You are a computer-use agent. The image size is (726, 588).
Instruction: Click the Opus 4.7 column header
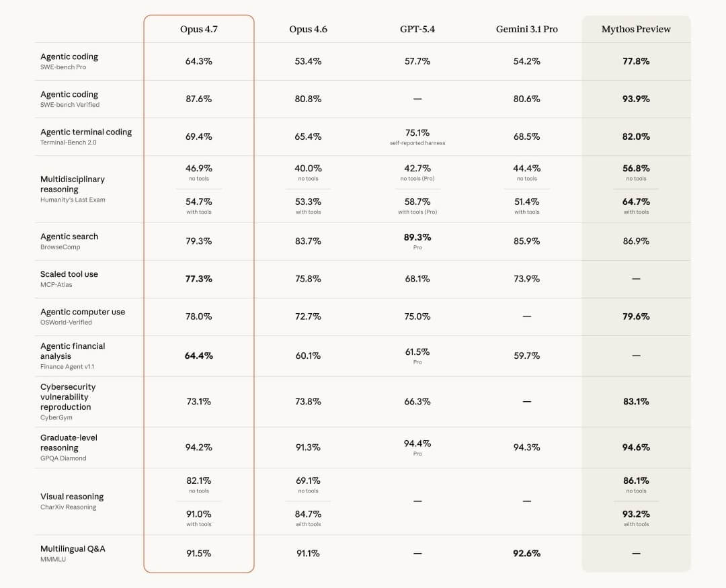click(x=199, y=30)
